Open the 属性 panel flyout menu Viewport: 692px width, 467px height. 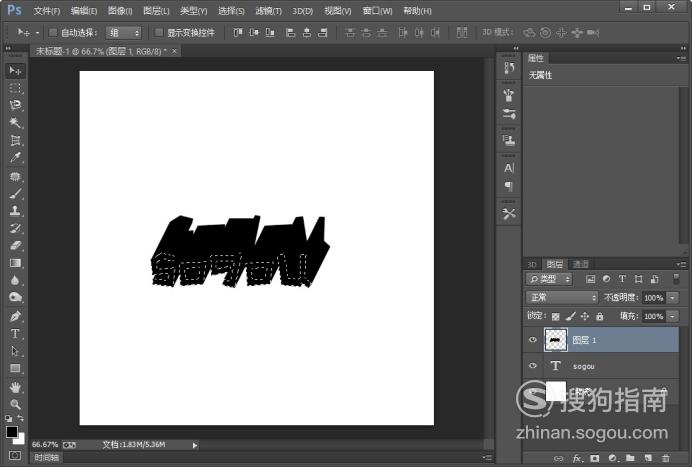pyautogui.click(x=681, y=58)
